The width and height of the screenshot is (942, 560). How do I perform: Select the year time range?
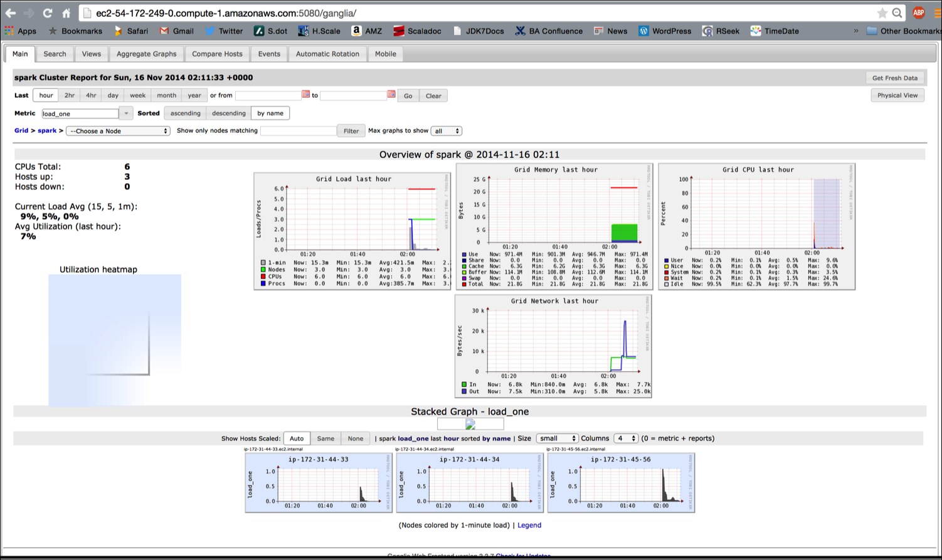point(194,95)
